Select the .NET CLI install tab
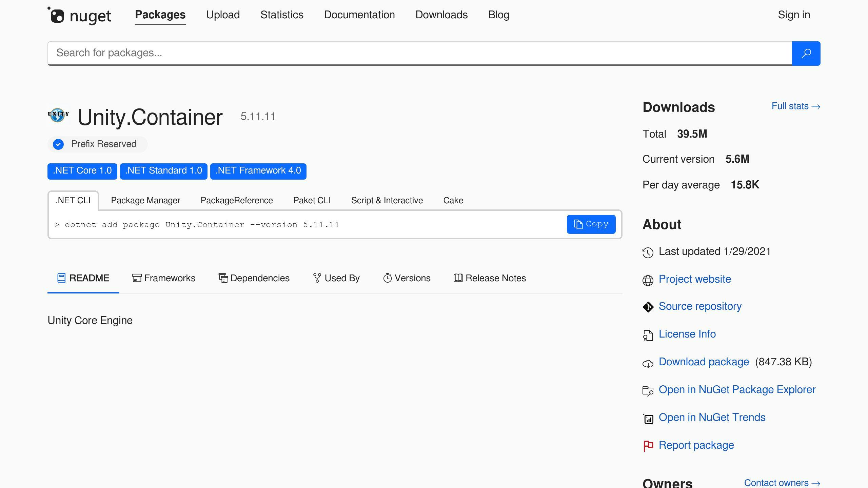 [73, 201]
